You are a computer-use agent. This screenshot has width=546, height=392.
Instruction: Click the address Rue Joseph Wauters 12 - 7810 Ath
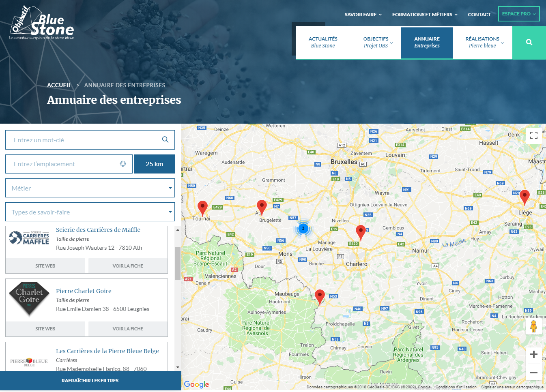[99, 248]
